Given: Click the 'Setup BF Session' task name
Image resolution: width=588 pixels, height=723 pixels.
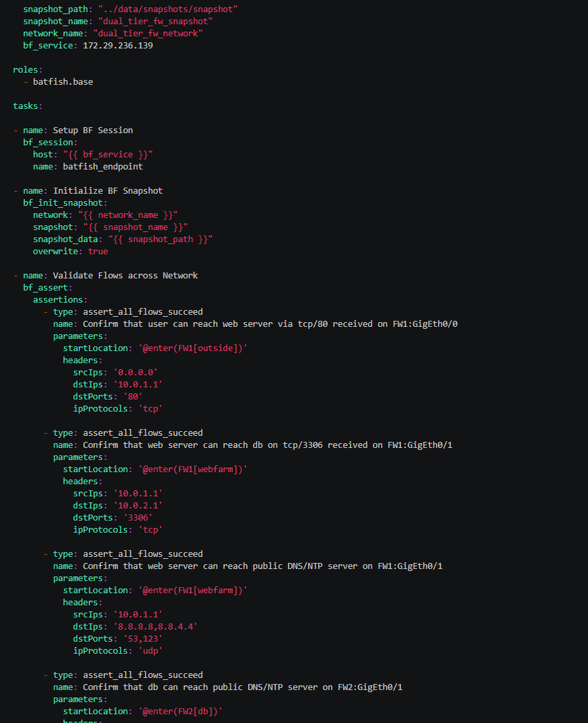Looking at the screenshot, I should [93, 130].
